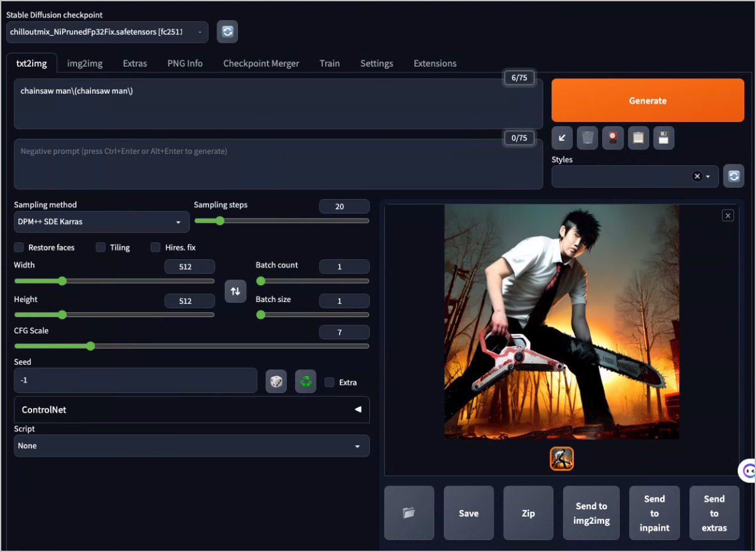Image resolution: width=756 pixels, height=552 pixels.
Task: Open the Train tab
Action: tap(330, 63)
